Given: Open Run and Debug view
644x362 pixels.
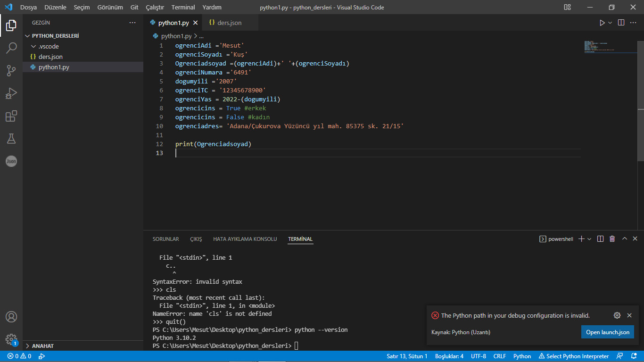Looking at the screenshot, I should click(11, 93).
